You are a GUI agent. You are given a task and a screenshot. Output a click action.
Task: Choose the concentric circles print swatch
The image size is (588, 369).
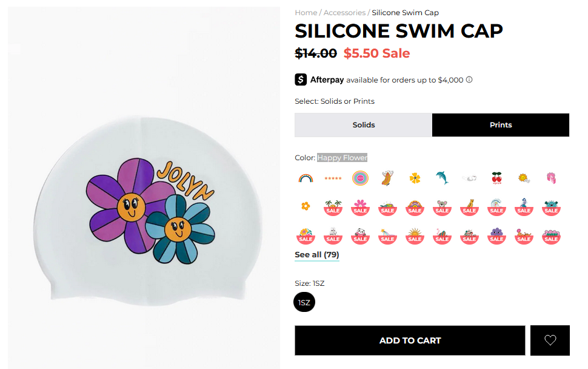pos(360,178)
